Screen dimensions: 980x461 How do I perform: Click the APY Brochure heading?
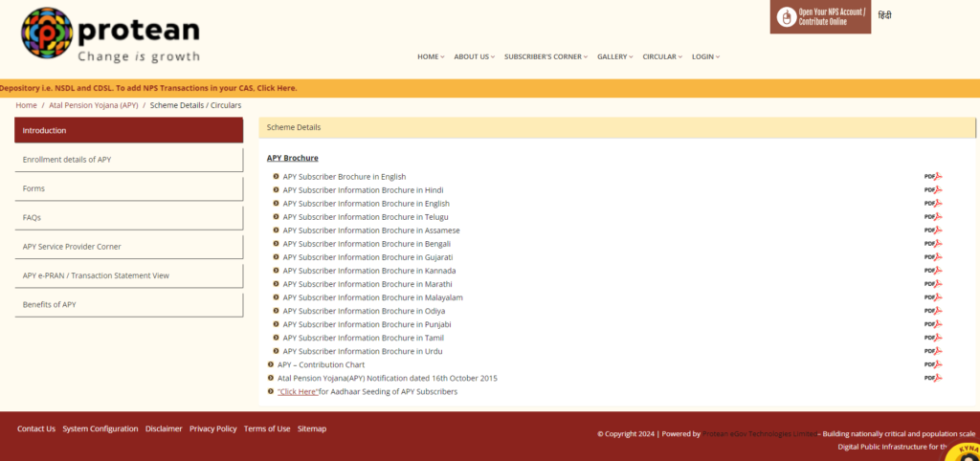tap(293, 158)
